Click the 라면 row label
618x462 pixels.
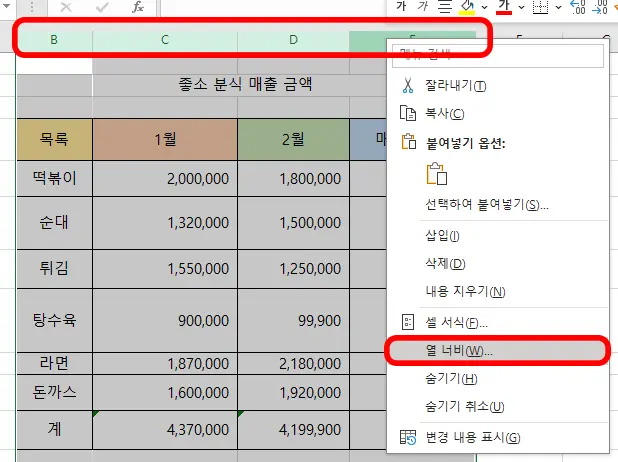coord(54,363)
